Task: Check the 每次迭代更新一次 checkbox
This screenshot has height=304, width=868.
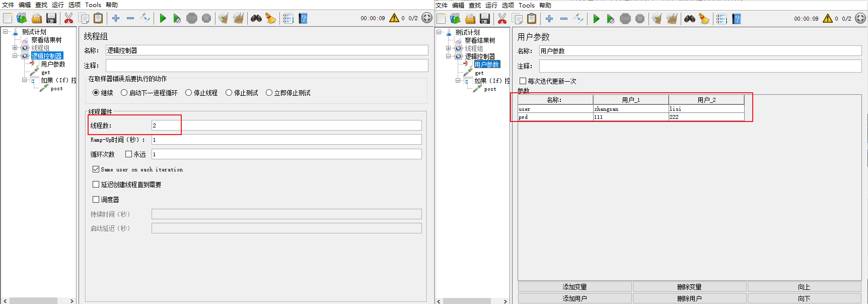Action: tap(523, 81)
